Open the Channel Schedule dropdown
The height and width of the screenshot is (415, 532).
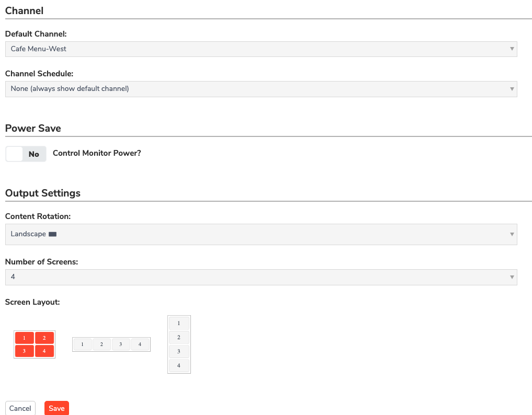point(261,89)
